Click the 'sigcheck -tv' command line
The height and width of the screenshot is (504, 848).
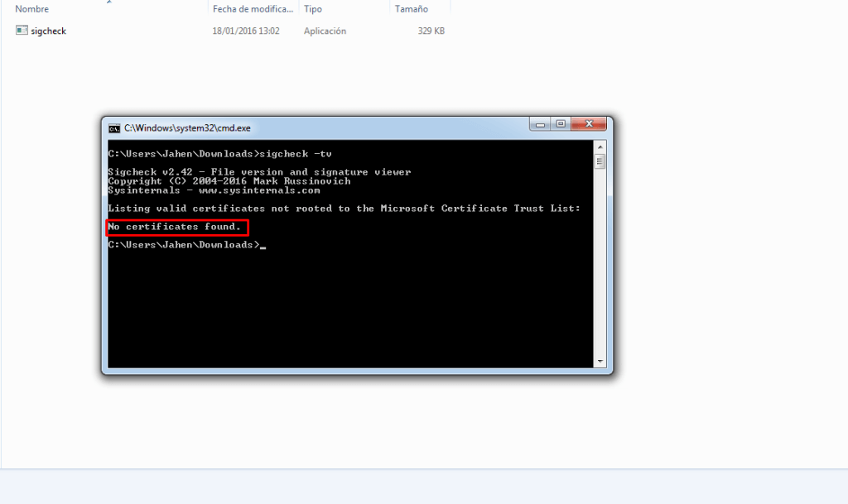(x=219, y=154)
